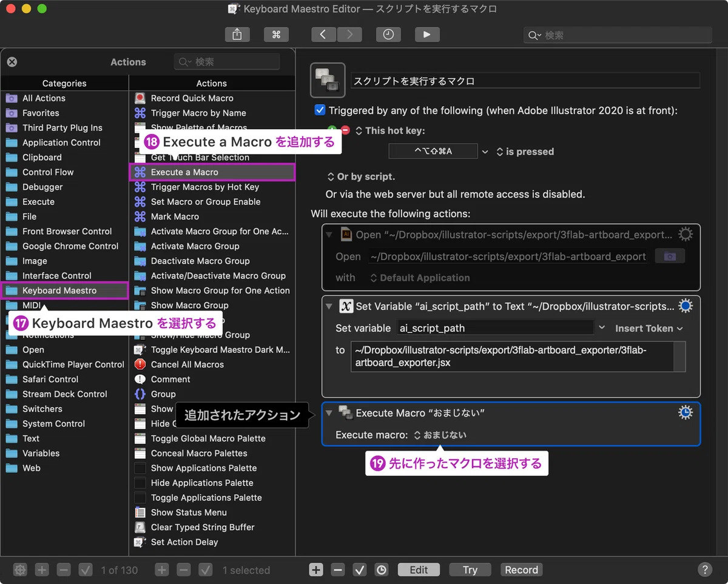728x584 pixels.
Task: Select the Set Action Delay action
Action: pos(212,542)
